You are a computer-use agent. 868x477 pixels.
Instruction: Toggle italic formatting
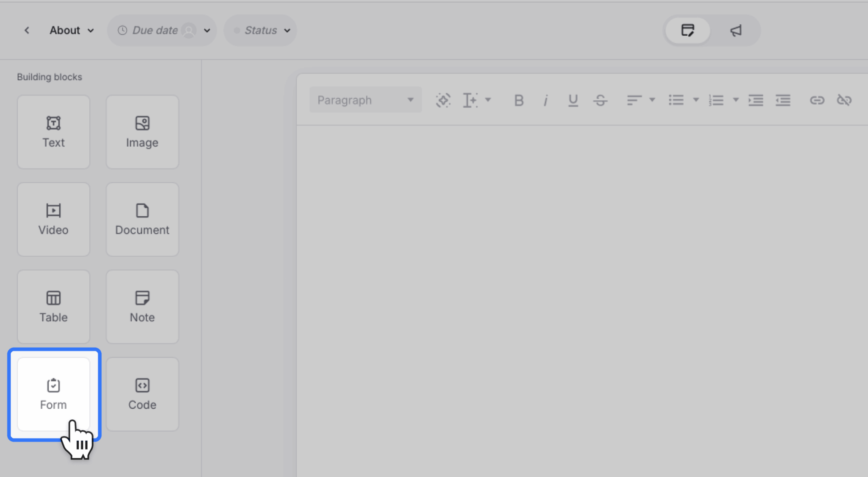[x=545, y=100]
